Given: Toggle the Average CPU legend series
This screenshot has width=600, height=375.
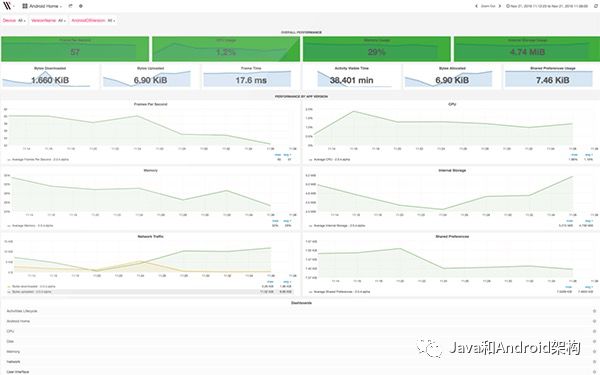Looking at the screenshot, I should coord(331,159).
